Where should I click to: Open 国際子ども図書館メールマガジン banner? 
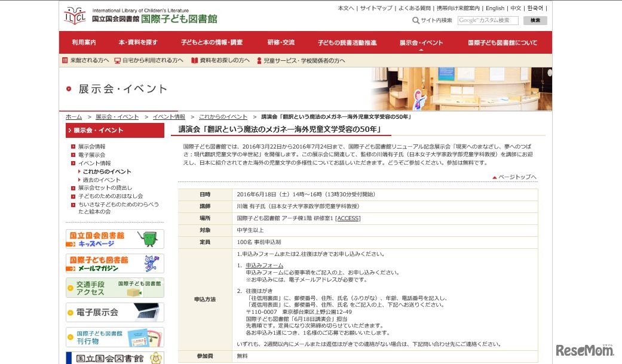(115, 264)
